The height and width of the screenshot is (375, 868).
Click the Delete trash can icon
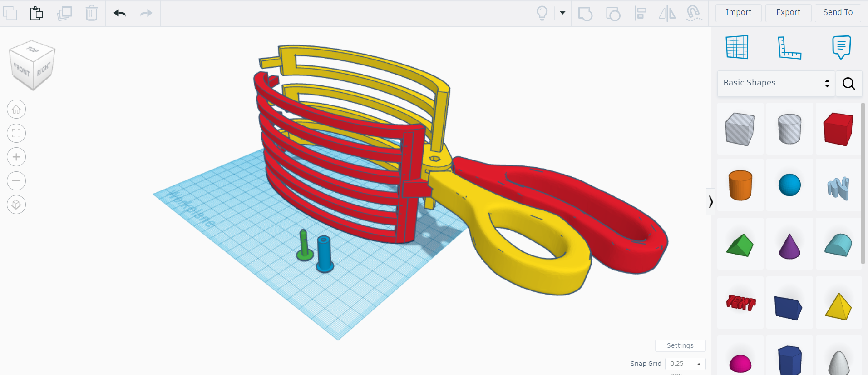(92, 13)
